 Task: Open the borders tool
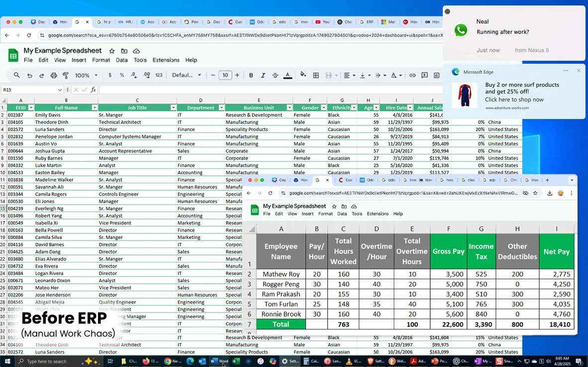(316, 75)
